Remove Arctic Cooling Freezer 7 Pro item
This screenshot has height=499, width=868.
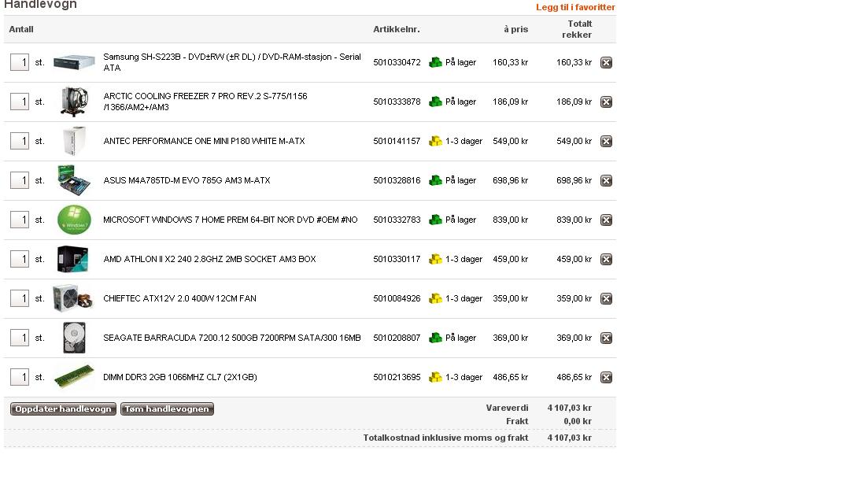(x=606, y=102)
